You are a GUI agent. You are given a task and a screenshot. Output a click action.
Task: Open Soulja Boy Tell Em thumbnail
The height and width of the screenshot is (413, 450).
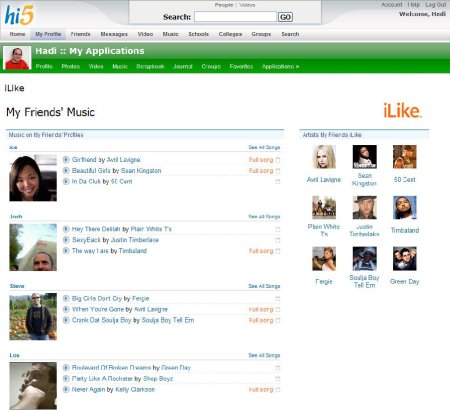[365, 259]
